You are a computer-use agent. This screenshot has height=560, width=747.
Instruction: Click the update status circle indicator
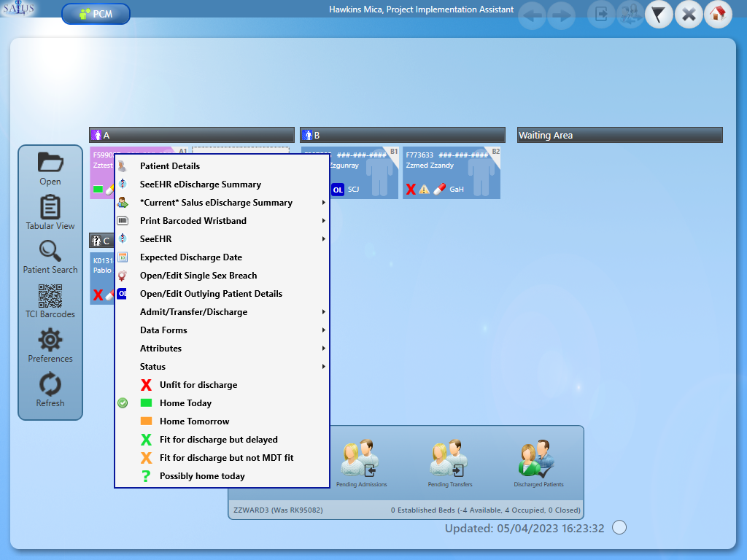(x=619, y=528)
